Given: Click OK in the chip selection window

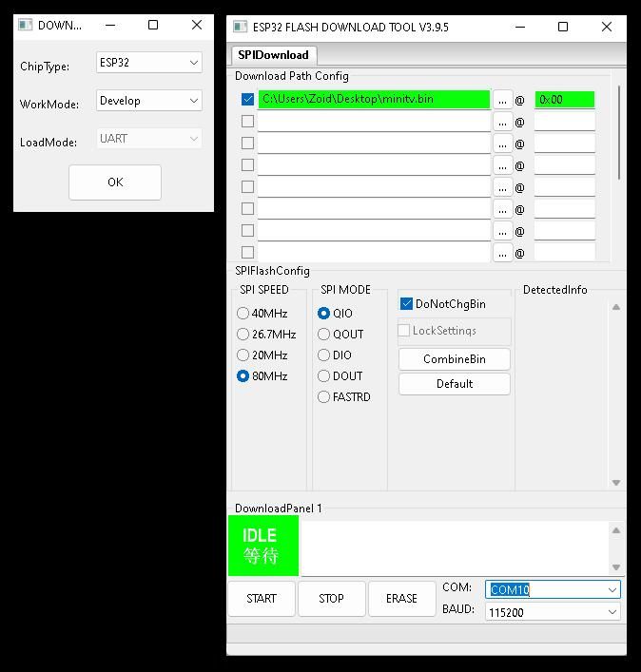Looking at the screenshot, I should pyautogui.click(x=115, y=182).
